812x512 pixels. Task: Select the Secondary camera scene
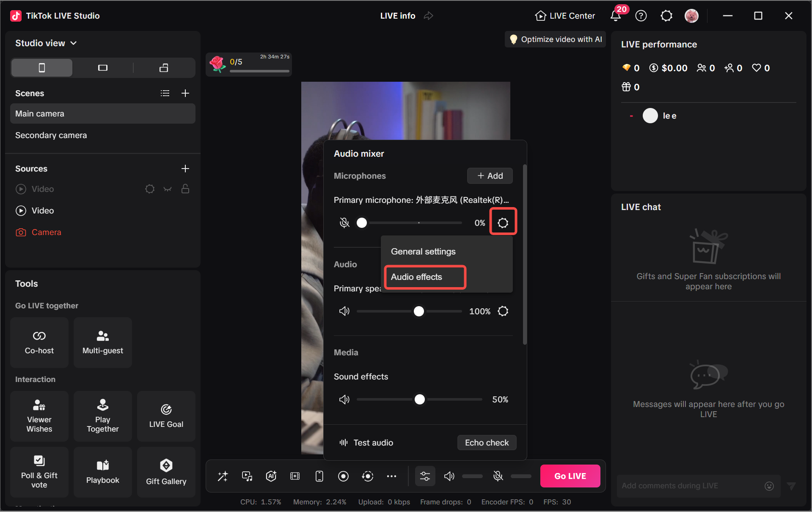tap(51, 135)
